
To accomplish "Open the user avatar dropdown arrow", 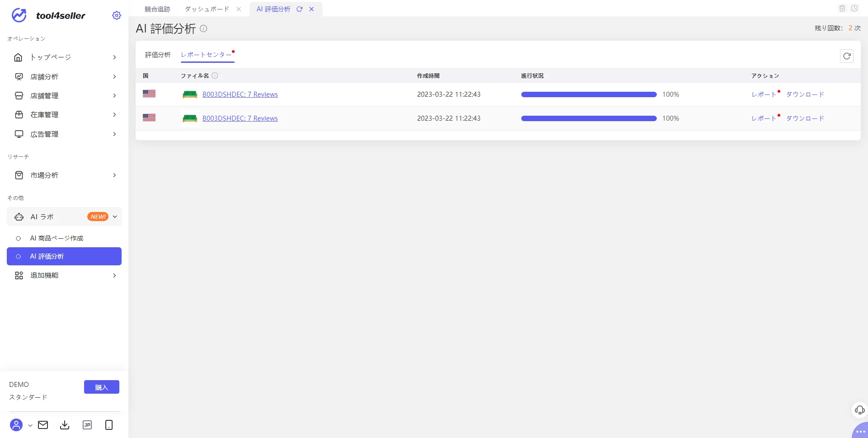I will click(x=30, y=425).
